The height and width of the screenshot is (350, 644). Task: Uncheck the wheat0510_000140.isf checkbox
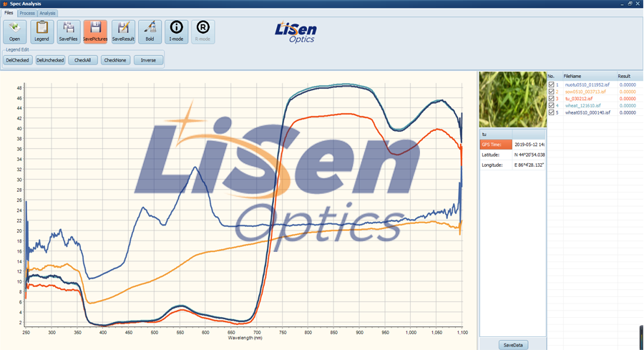coord(551,112)
